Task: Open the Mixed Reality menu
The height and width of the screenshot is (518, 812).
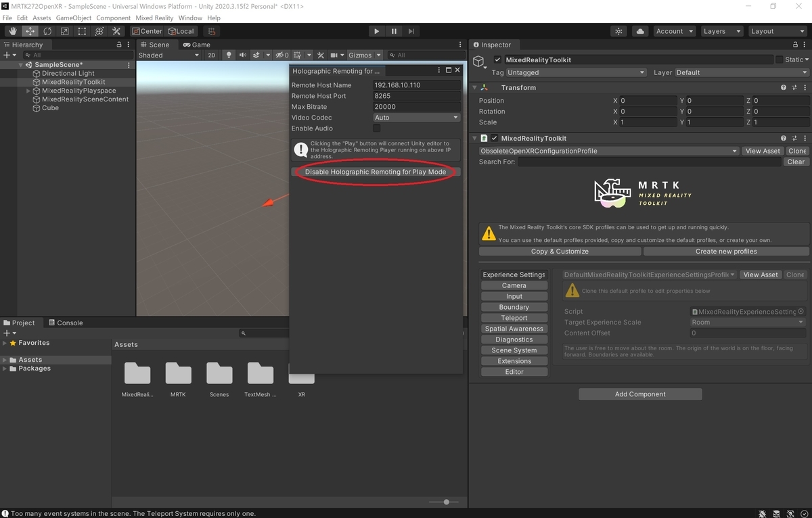Action: pos(154,18)
